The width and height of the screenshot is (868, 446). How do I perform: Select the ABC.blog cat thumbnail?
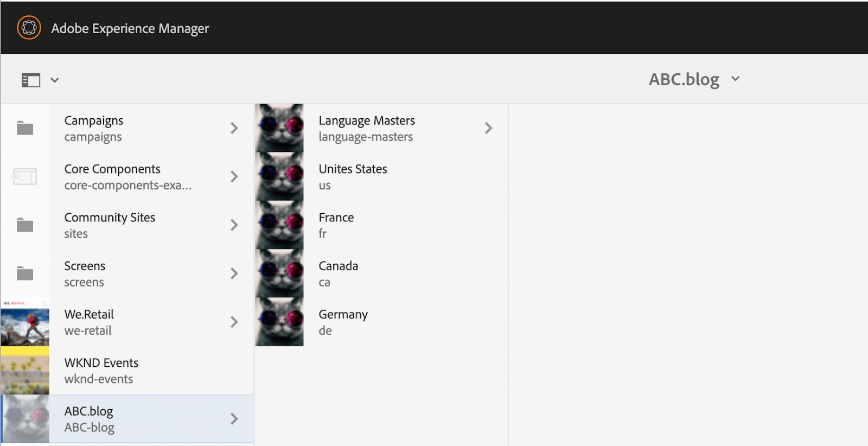click(25, 418)
